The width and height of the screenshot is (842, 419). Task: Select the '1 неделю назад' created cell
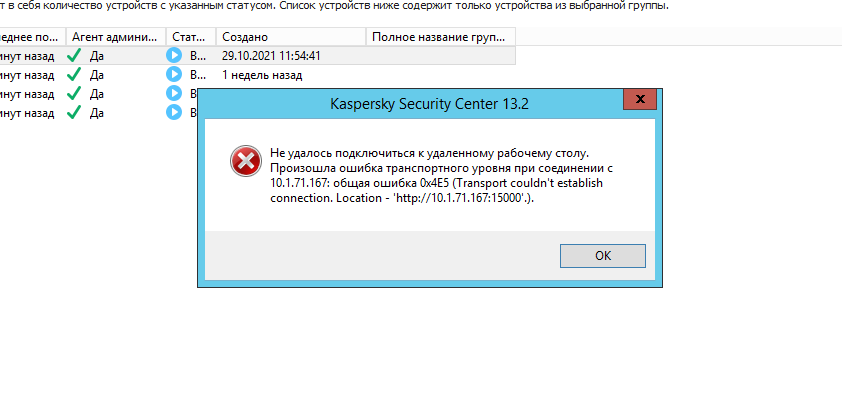click(262, 75)
